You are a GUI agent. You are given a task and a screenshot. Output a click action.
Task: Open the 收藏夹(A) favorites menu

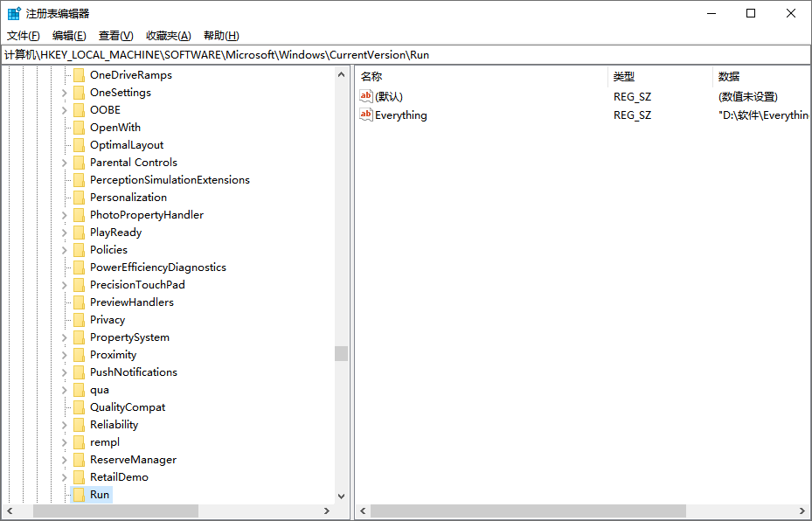pos(168,36)
